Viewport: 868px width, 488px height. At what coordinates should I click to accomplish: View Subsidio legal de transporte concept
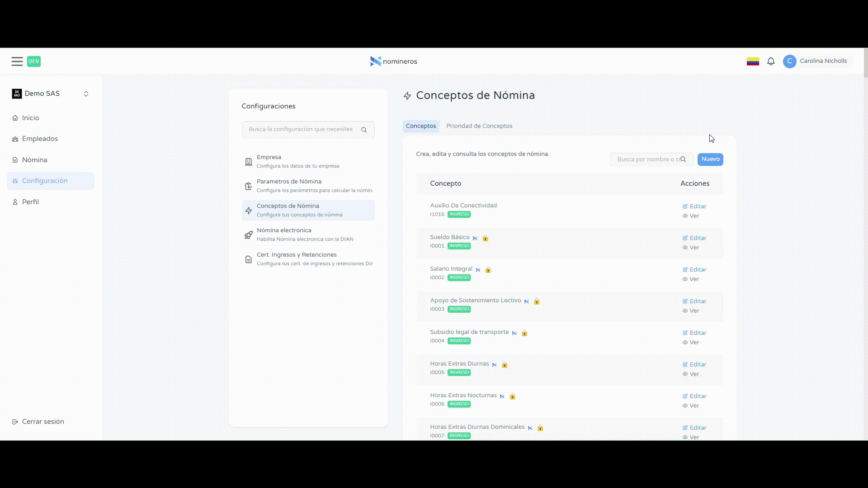click(690, 343)
